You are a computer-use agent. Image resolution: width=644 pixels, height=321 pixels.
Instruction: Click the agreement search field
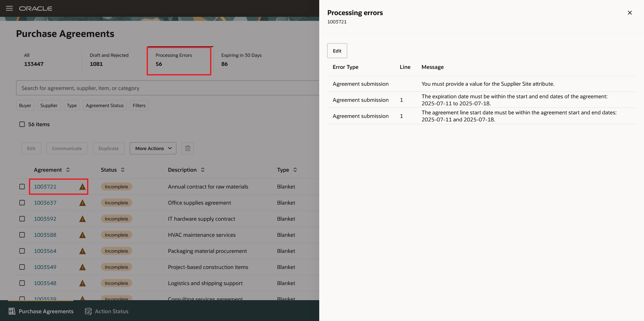pos(166,88)
